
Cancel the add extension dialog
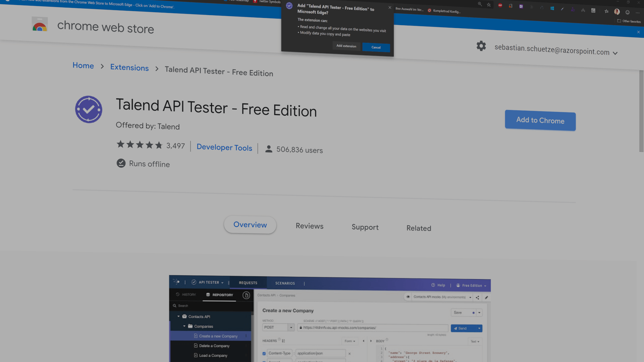point(376,47)
